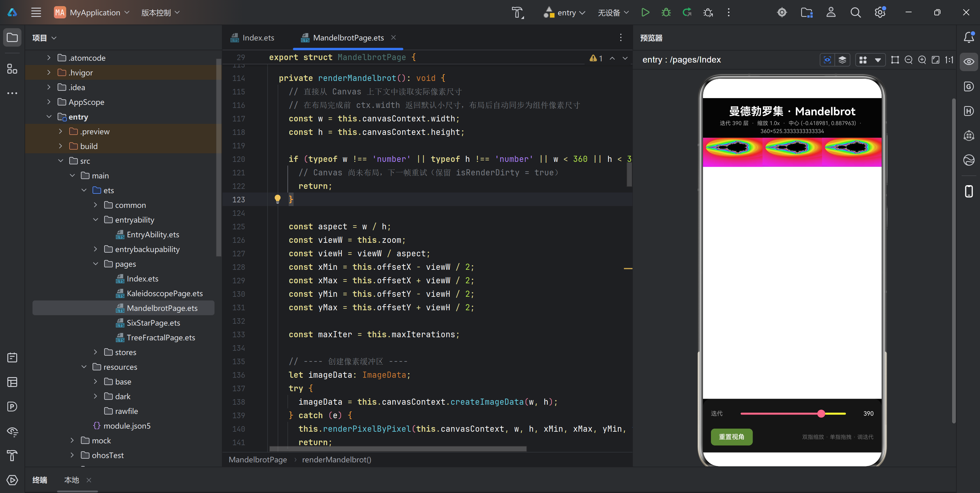Open the MyApplication project dropdown
Viewport: 980px width, 493px height.
pyautogui.click(x=92, y=13)
